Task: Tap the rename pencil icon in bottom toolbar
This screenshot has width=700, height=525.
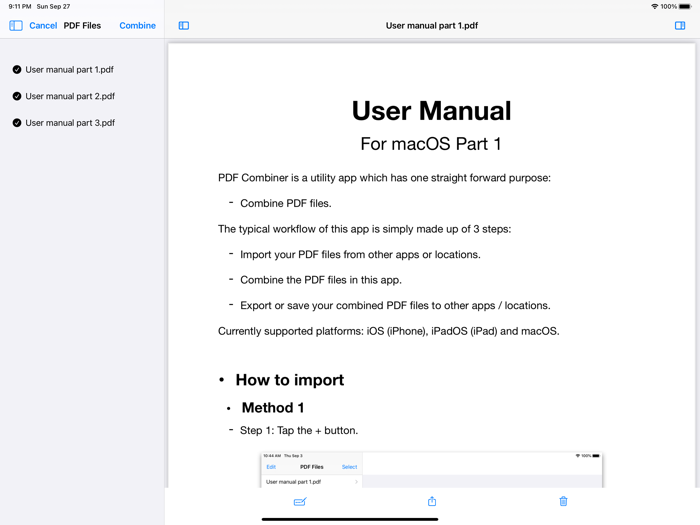Action: tap(300, 501)
